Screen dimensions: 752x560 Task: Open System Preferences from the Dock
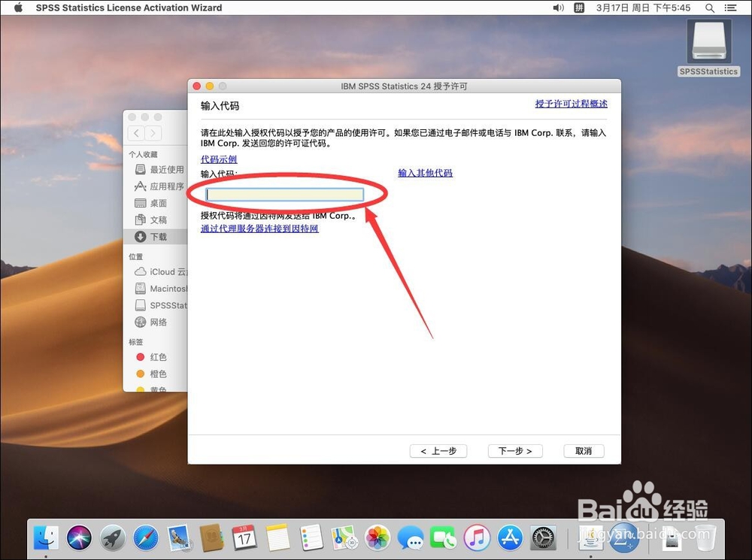pyautogui.click(x=542, y=538)
